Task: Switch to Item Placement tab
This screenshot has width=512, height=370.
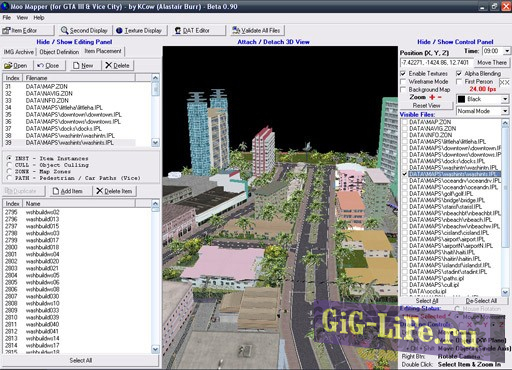Action: point(103,51)
